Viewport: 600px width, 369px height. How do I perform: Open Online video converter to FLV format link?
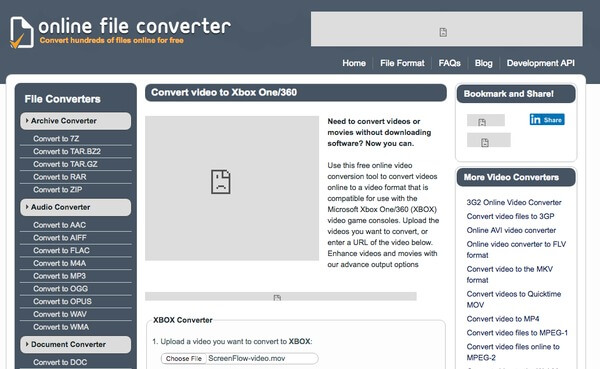point(516,250)
